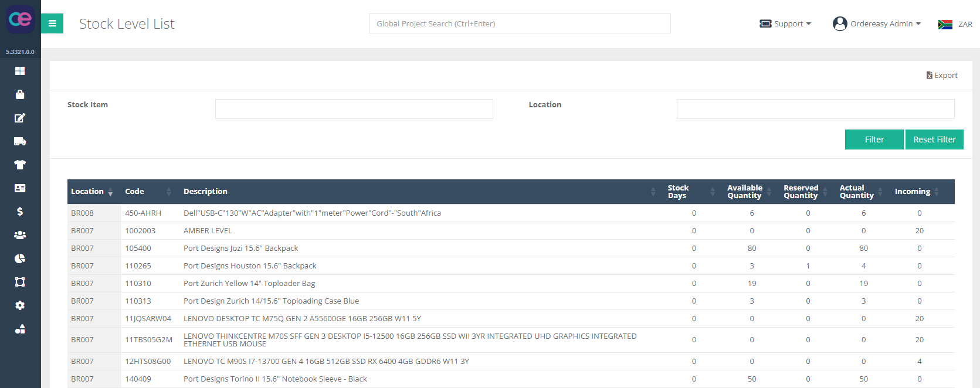Screen dimensions: 980x388
Task: Focus the Stock Item filter field
Action: click(354, 109)
